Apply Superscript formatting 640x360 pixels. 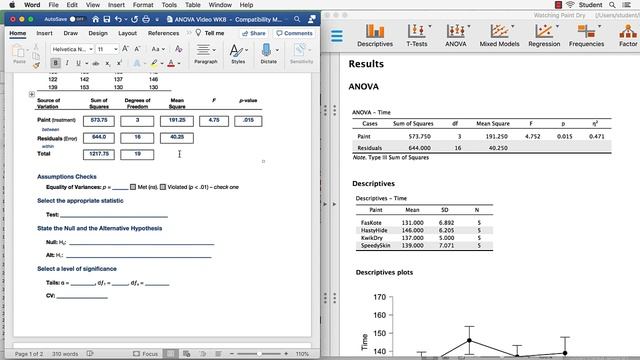pos(119,63)
